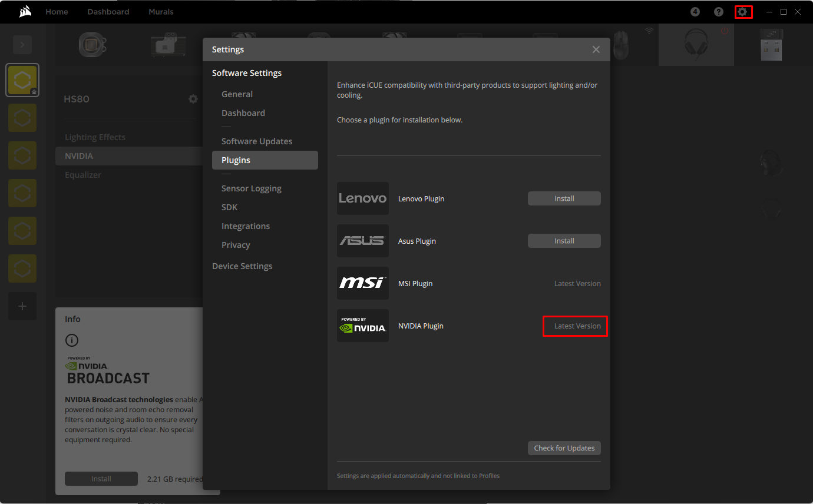The width and height of the screenshot is (813, 504).
Task: Click the NVIDIA plugin logo
Action: coord(363,326)
